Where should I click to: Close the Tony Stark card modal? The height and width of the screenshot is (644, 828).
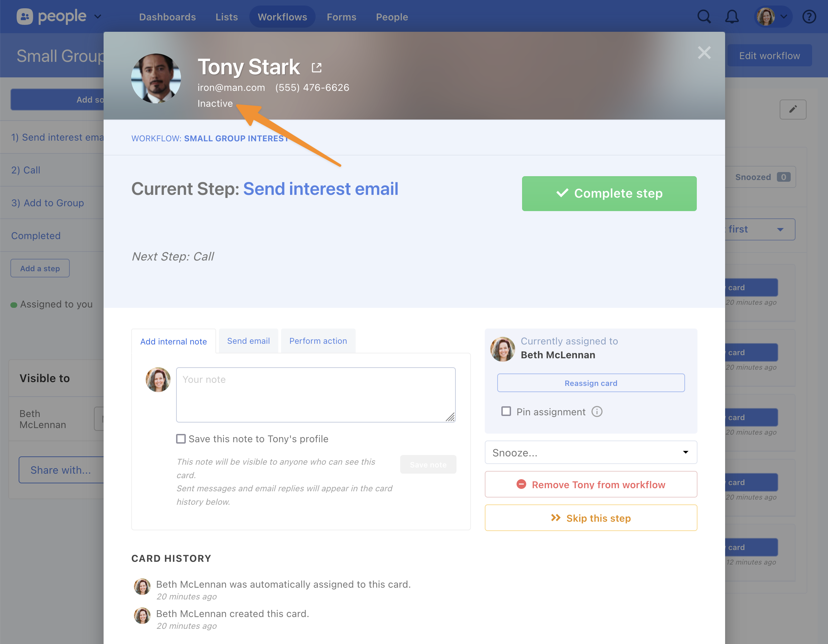(704, 53)
